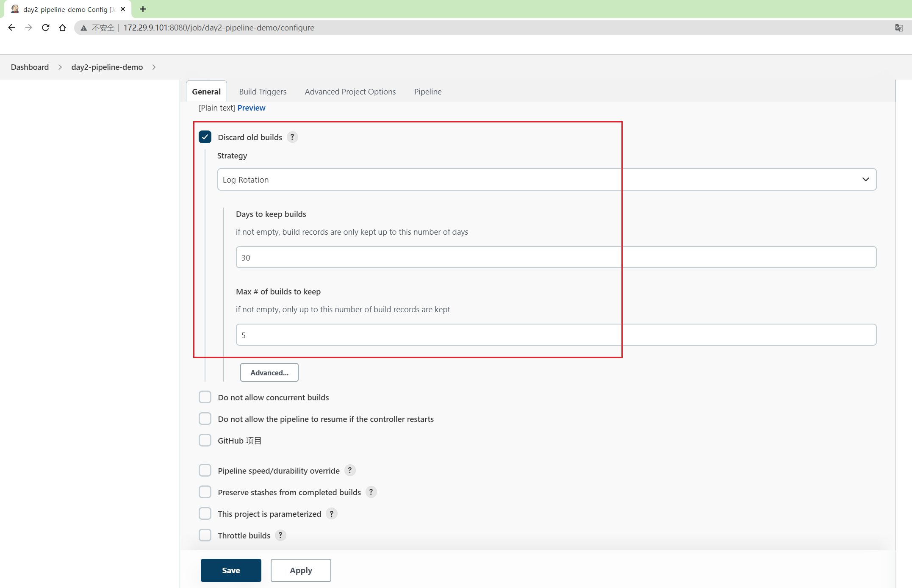Go to Dashboard breadcrumb link

pyautogui.click(x=30, y=67)
